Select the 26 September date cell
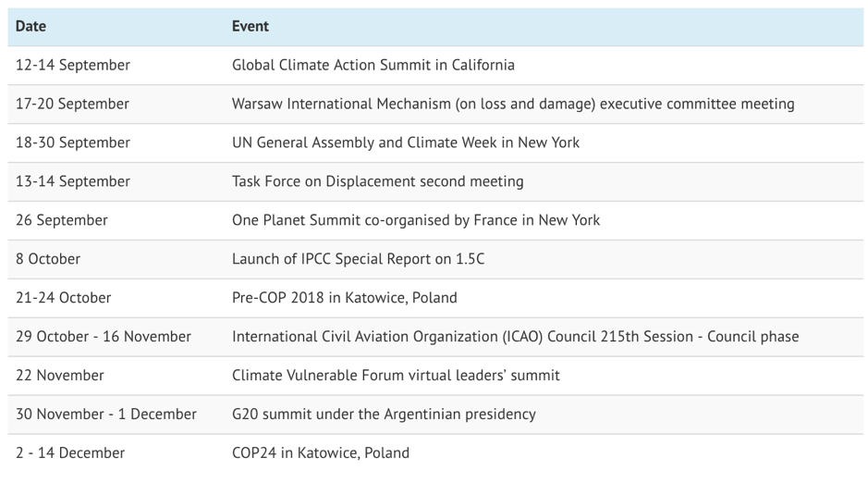The height and width of the screenshot is (483, 868). pyautogui.click(x=62, y=220)
